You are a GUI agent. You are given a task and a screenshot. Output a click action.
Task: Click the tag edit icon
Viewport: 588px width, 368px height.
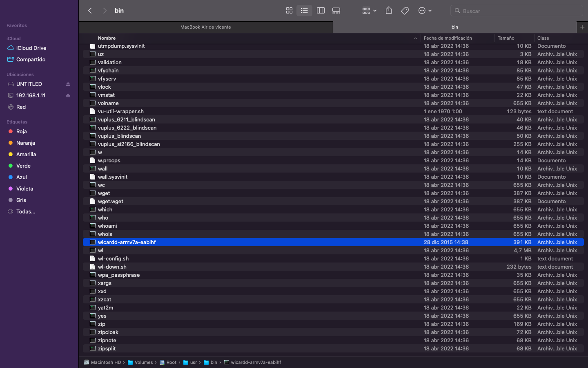point(405,11)
